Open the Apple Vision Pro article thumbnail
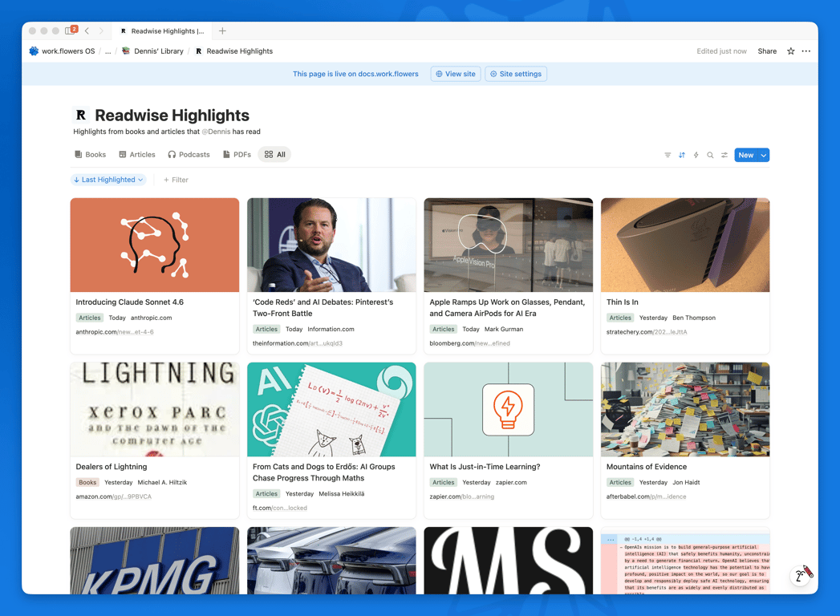The height and width of the screenshot is (616, 840). (x=509, y=245)
